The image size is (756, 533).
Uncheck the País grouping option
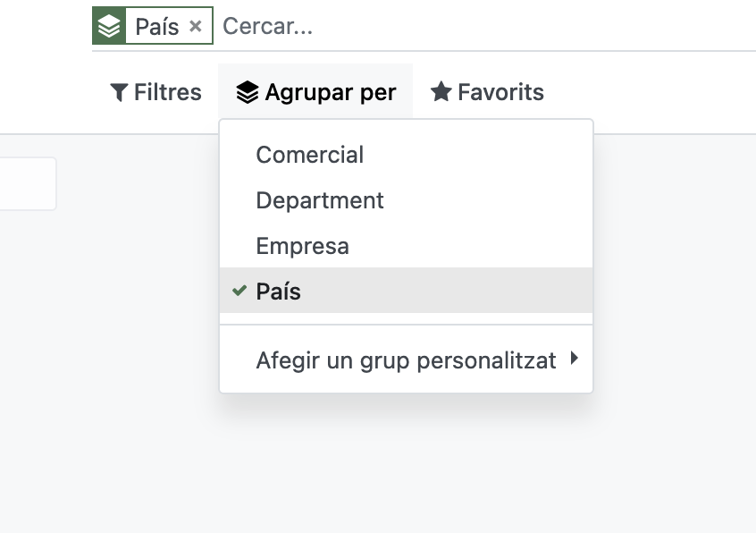[x=279, y=292]
